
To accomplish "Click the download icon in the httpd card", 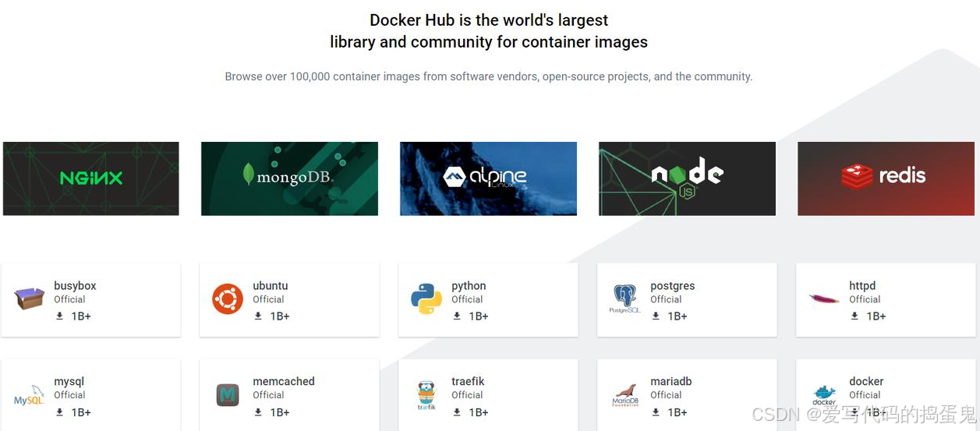I will 854,316.
